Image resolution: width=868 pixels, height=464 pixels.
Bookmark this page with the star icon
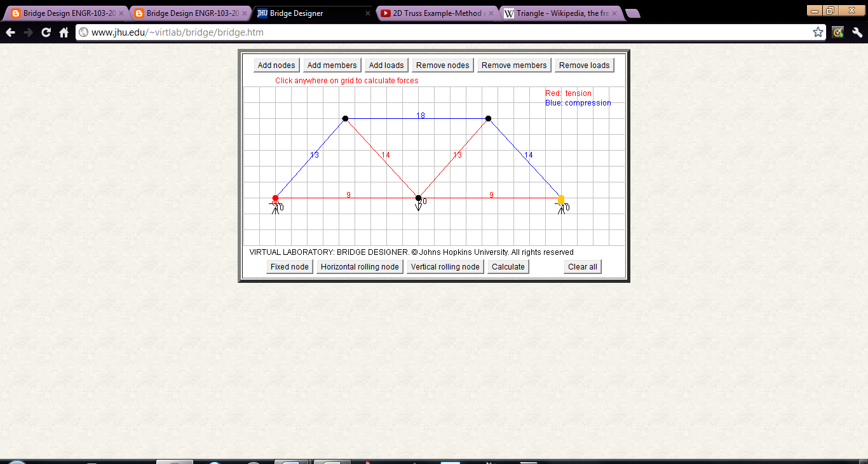pyautogui.click(x=818, y=32)
